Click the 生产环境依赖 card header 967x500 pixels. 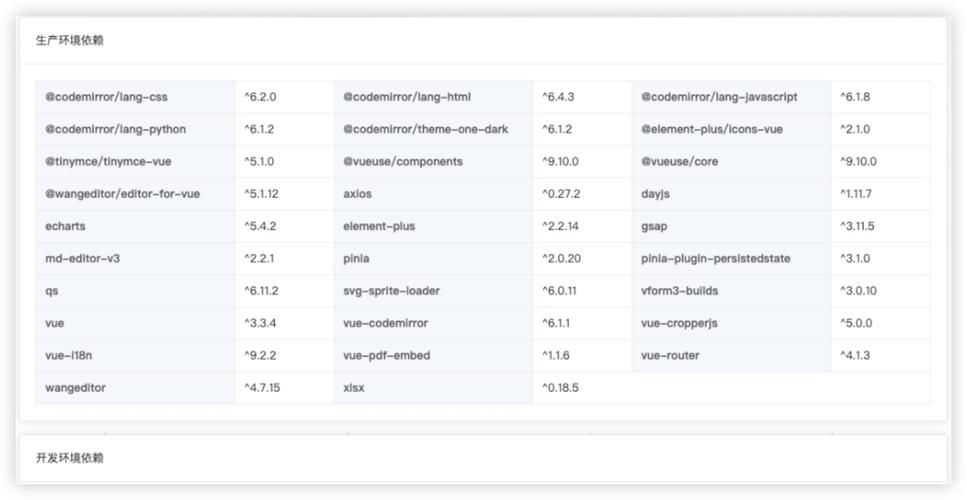483,41
